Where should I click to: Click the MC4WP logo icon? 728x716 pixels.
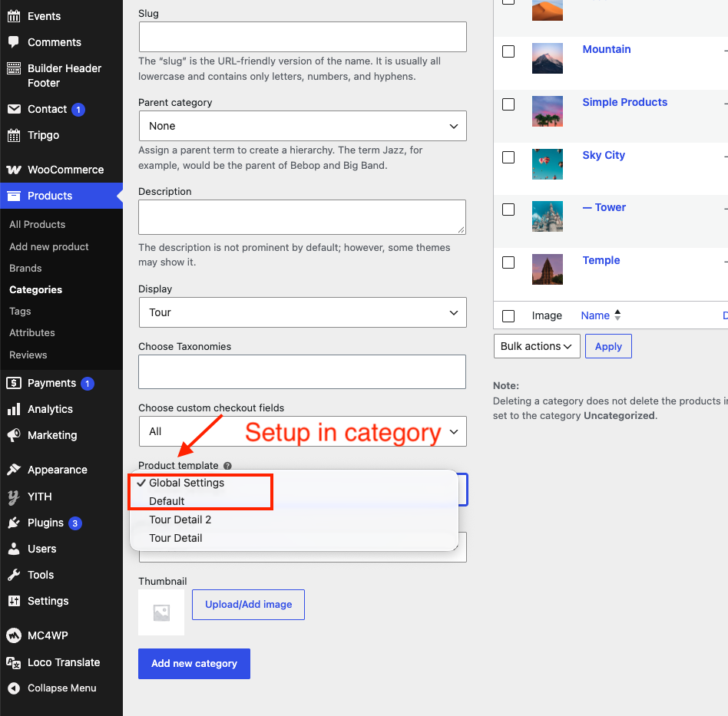pyautogui.click(x=14, y=635)
